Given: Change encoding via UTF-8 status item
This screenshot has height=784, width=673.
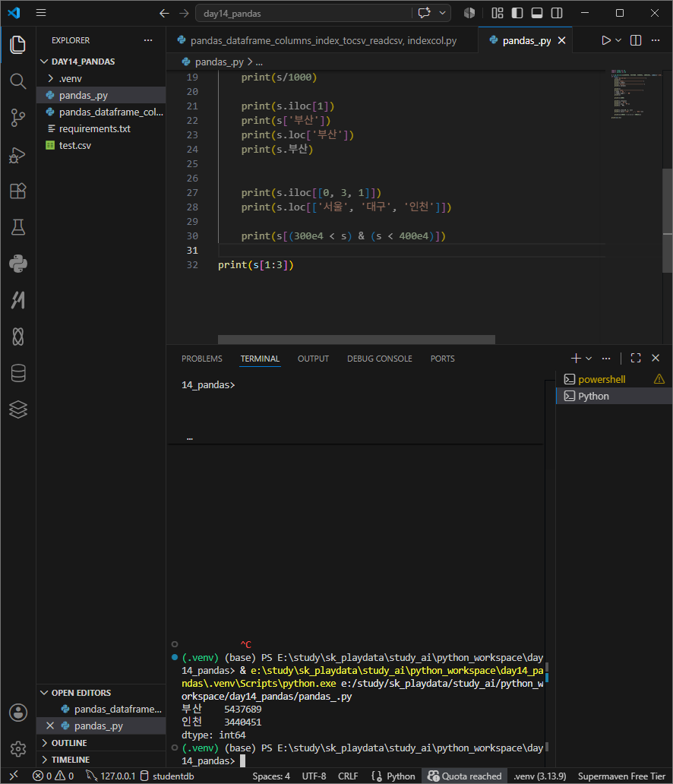Looking at the screenshot, I should pos(314,776).
